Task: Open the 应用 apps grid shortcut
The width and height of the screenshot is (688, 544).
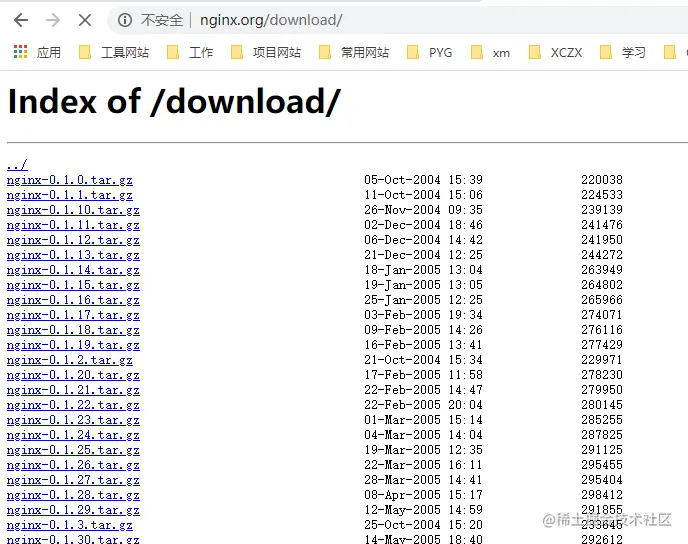Action: (37, 52)
